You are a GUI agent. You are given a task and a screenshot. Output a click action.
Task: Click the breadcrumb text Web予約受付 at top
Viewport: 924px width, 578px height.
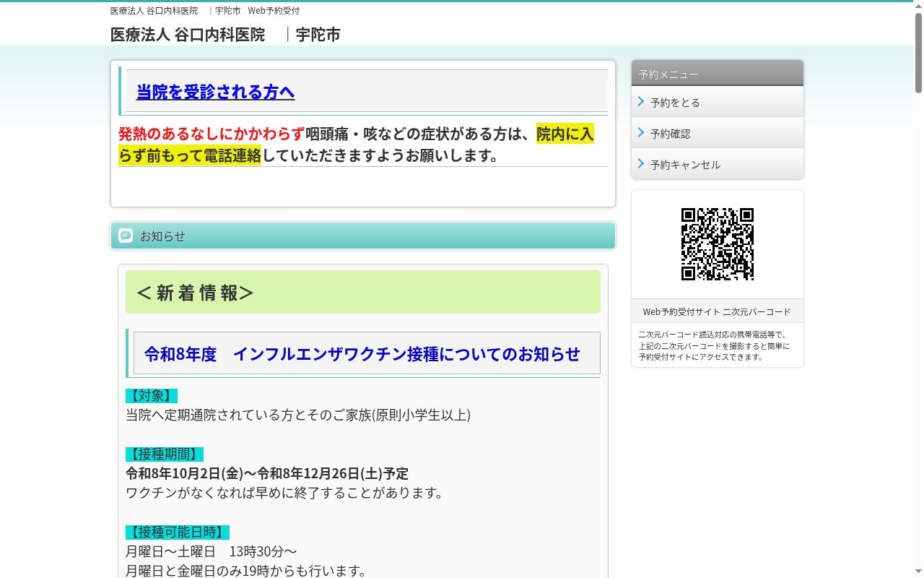pos(274,11)
